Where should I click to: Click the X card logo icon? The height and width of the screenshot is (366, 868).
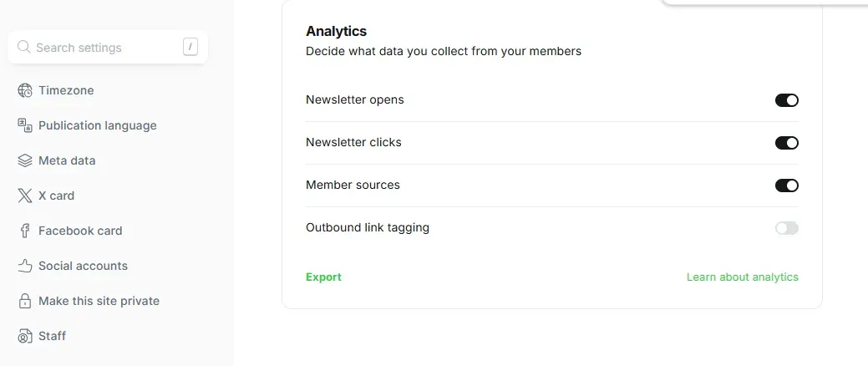point(25,196)
